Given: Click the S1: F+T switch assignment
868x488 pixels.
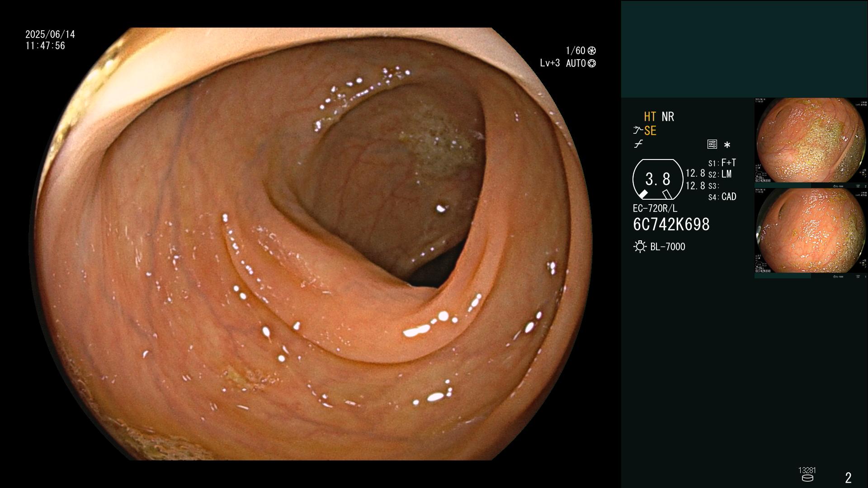Looking at the screenshot, I should [722, 163].
